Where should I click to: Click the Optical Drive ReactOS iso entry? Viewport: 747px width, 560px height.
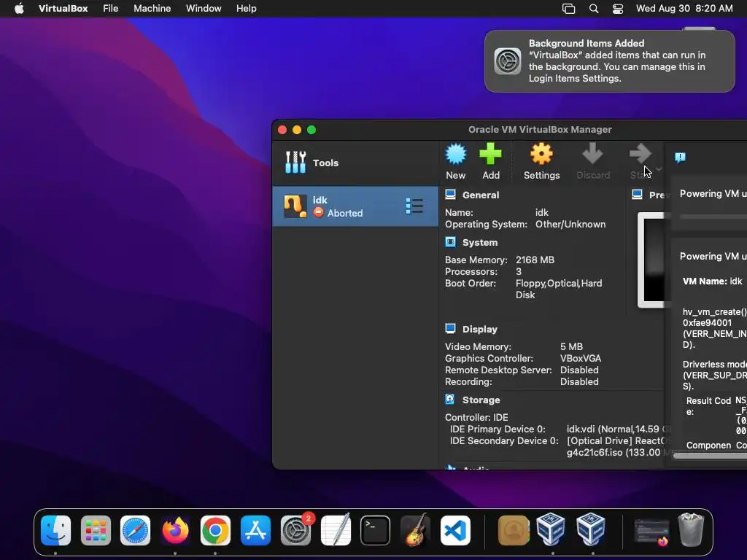coord(619,447)
